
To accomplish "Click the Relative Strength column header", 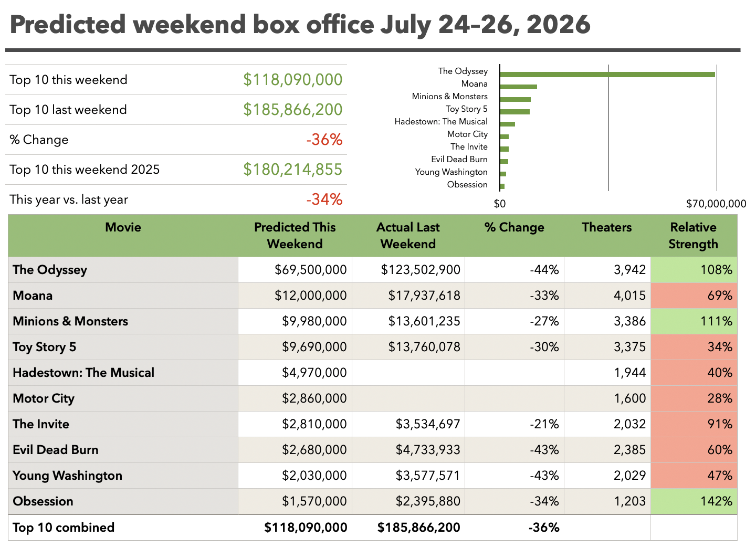I will [694, 236].
